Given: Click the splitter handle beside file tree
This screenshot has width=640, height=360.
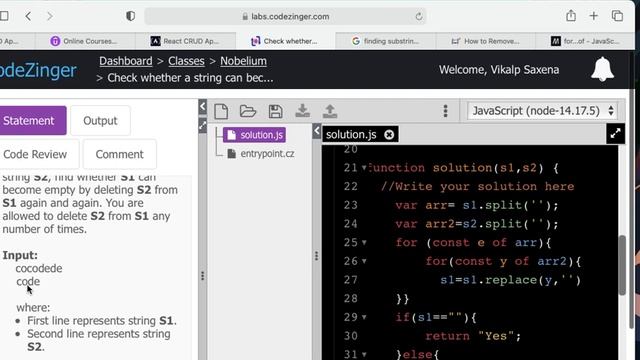Looking at the screenshot, I should pyautogui.click(x=316, y=256).
